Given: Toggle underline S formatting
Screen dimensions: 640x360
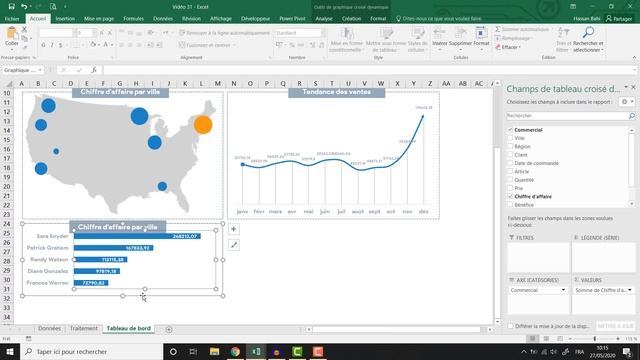Looking at the screenshot, I should click(x=60, y=45).
